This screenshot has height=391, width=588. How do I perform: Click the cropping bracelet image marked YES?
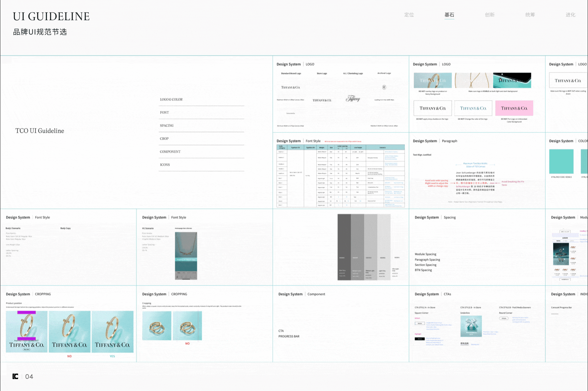[x=112, y=332]
